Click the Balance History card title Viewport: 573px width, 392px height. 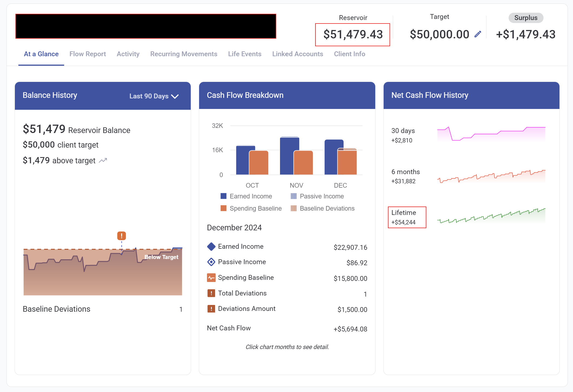tap(50, 95)
